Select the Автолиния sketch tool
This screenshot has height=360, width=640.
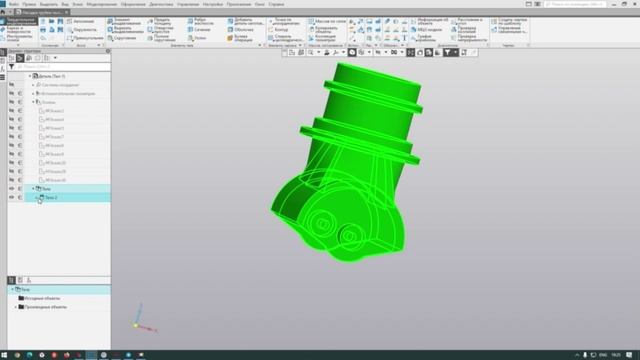pos(81,21)
